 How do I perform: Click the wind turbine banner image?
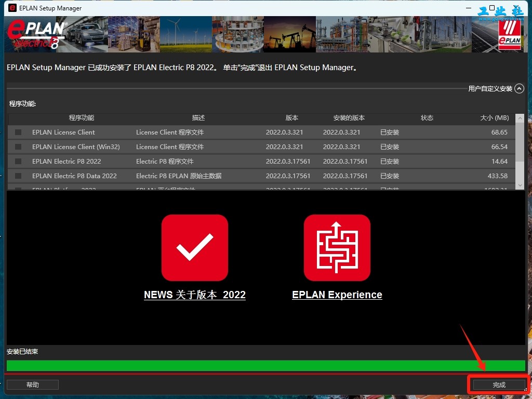[185, 34]
